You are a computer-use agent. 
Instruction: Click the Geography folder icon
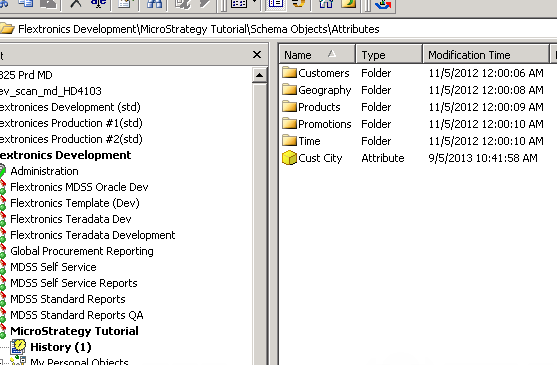coord(290,89)
